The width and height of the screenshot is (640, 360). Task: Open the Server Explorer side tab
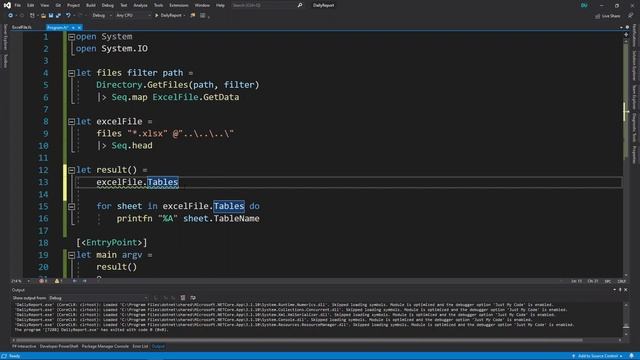[5, 38]
